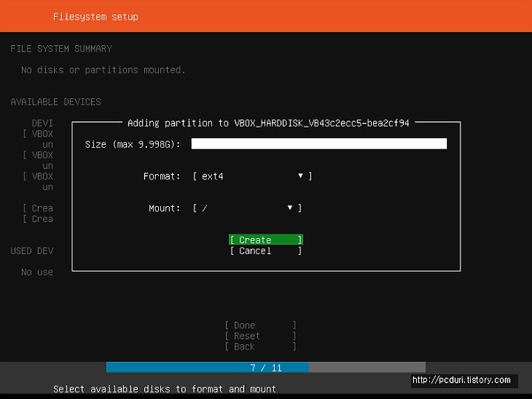Click the Create button
This screenshot has width=532, height=399.
point(266,239)
